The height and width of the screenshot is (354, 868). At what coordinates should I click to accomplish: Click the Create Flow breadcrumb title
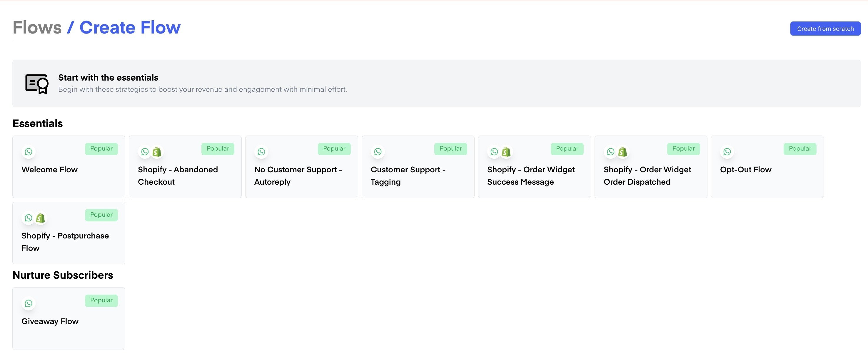[130, 27]
